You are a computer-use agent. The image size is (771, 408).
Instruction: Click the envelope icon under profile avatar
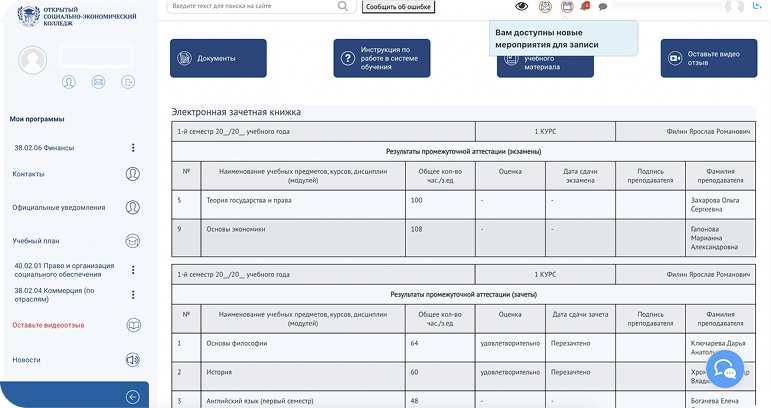point(98,82)
